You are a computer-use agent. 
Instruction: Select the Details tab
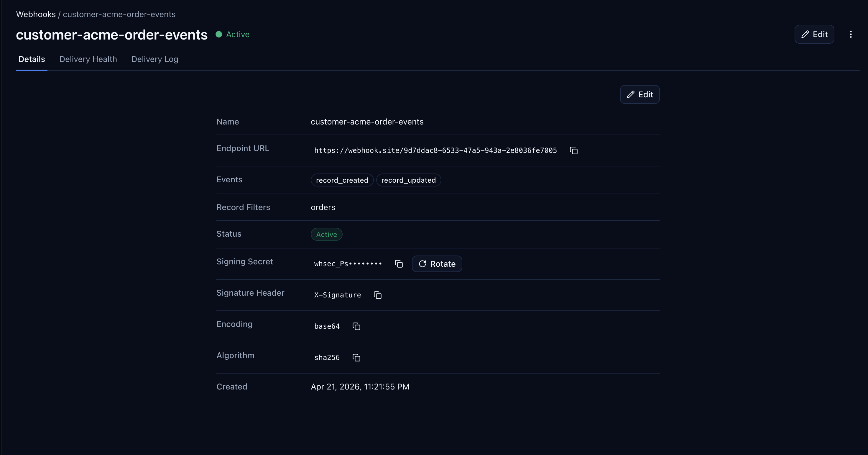pyautogui.click(x=32, y=59)
